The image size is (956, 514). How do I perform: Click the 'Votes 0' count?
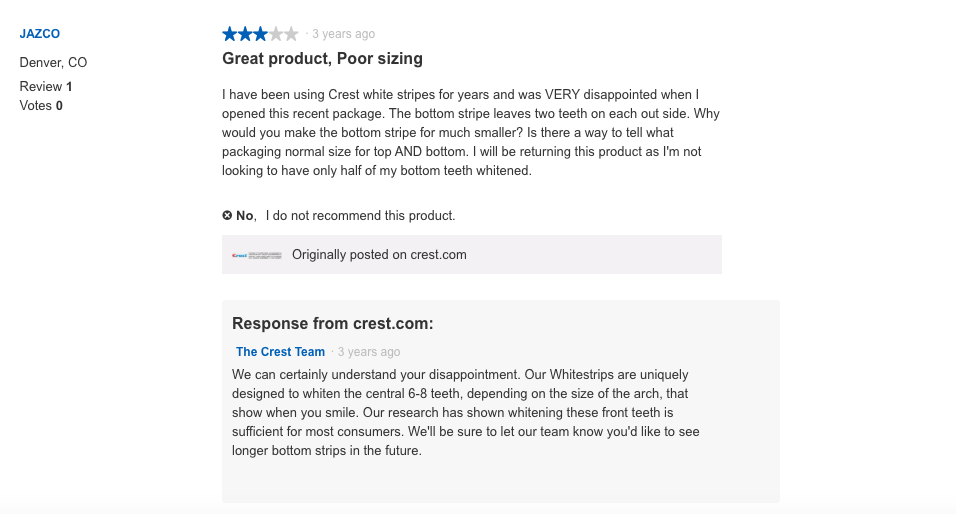[41, 105]
